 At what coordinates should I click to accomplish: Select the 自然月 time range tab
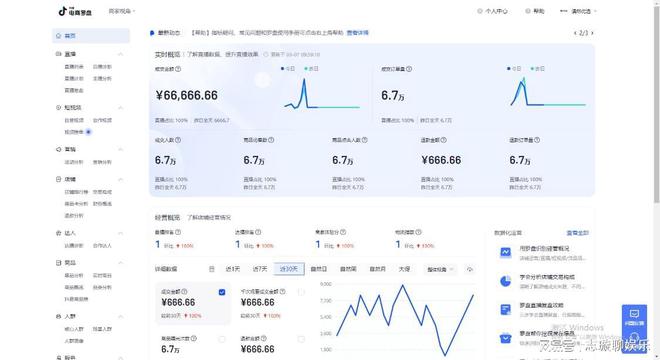point(378,269)
